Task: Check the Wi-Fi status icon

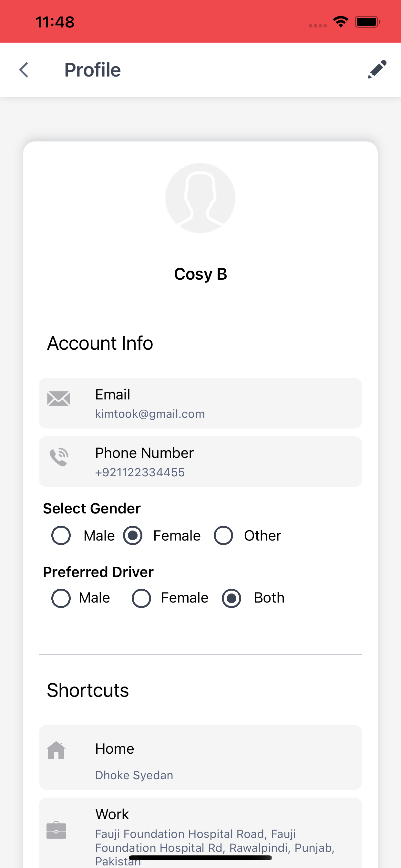Action: [x=341, y=22]
